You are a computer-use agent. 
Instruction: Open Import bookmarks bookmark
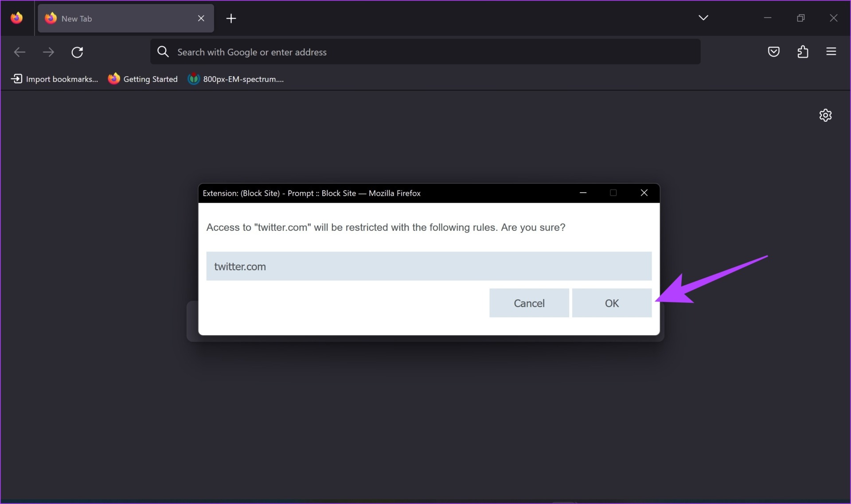[55, 79]
